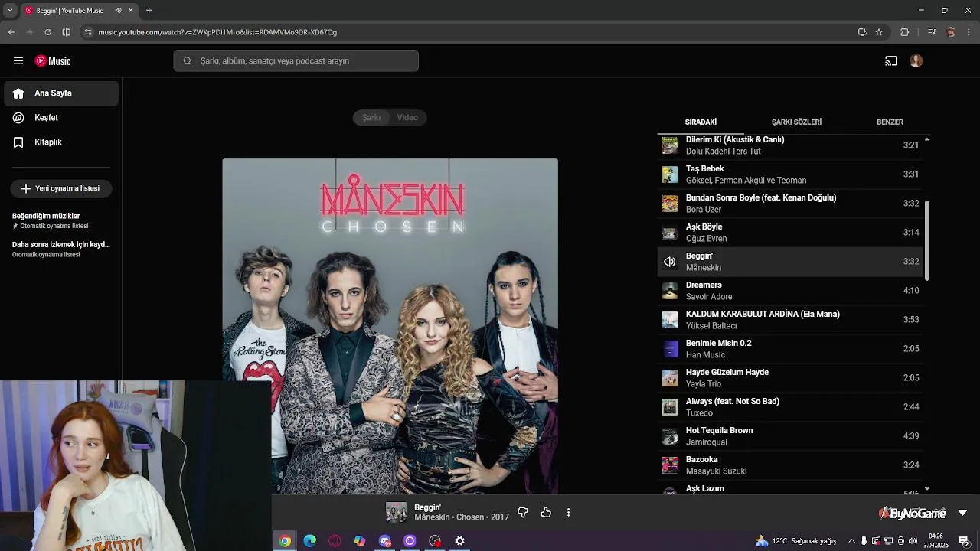This screenshot has height=551, width=980.
Task: Click the queue scrollbar thumb
Action: (927, 241)
